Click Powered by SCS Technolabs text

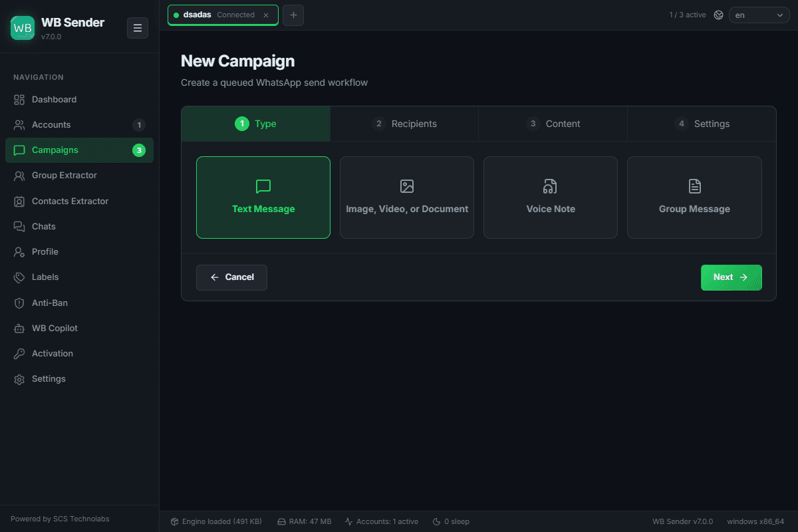coord(60,519)
